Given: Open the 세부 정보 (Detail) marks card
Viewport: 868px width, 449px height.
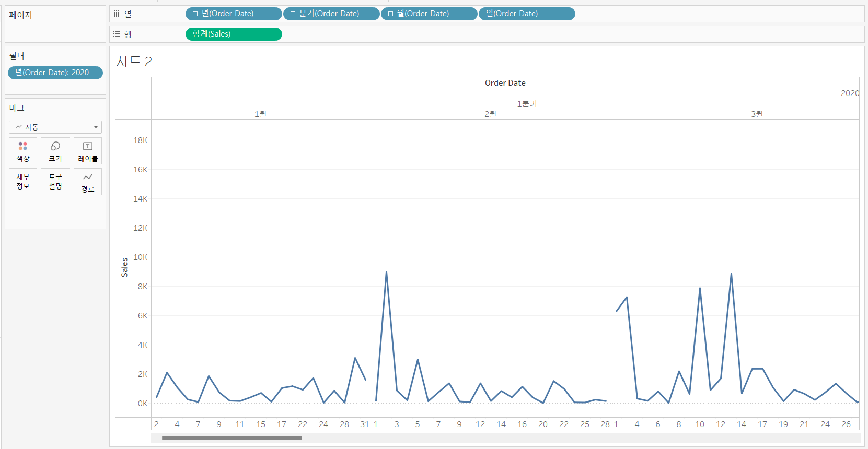Looking at the screenshot, I should (23, 182).
